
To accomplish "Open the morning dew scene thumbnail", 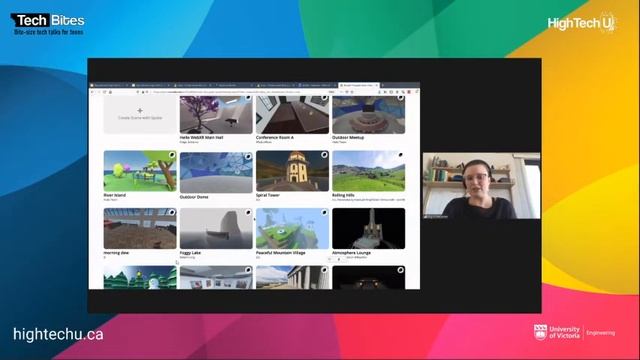I will coord(140,229).
